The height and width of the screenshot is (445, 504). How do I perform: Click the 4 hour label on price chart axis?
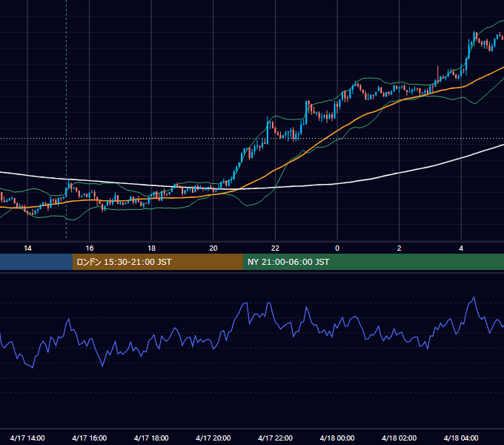pos(461,248)
